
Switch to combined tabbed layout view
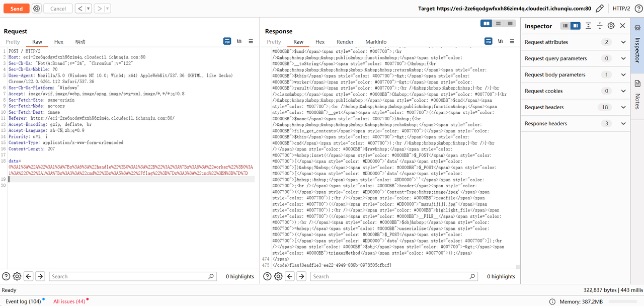pyautogui.click(x=510, y=24)
